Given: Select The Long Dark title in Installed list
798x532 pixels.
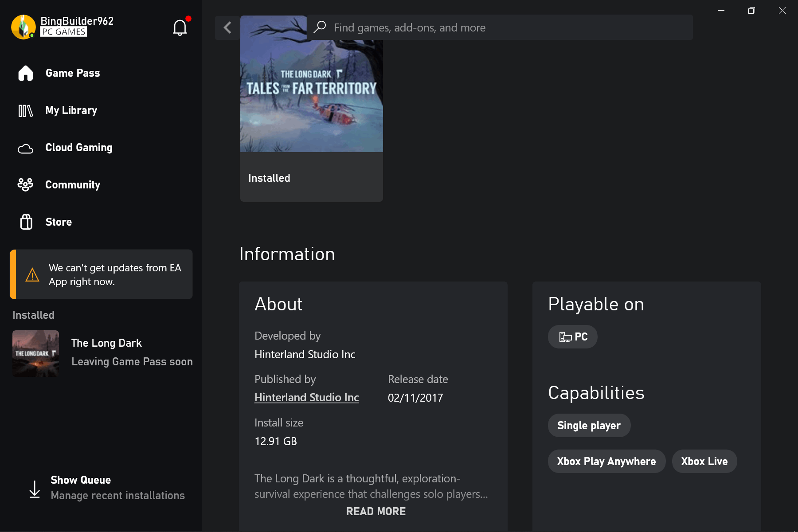Looking at the screenshot, I should (106, 343).
